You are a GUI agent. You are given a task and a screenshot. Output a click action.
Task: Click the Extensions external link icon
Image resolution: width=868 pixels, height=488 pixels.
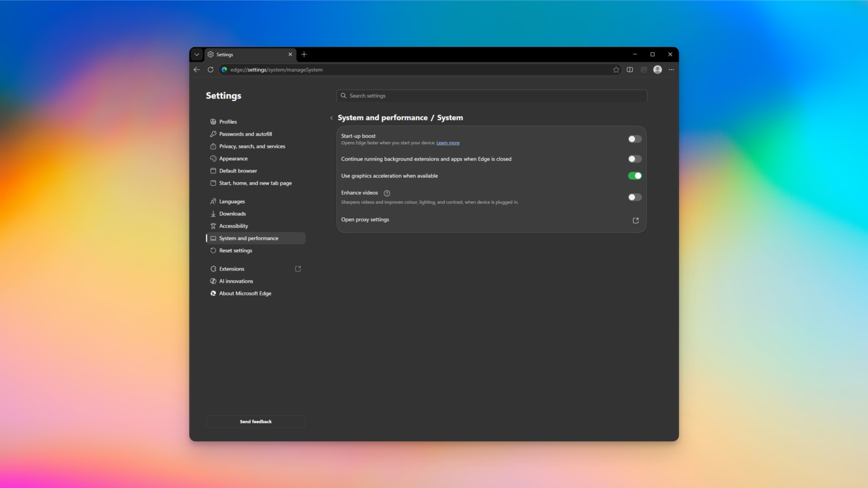click(298, 269)
